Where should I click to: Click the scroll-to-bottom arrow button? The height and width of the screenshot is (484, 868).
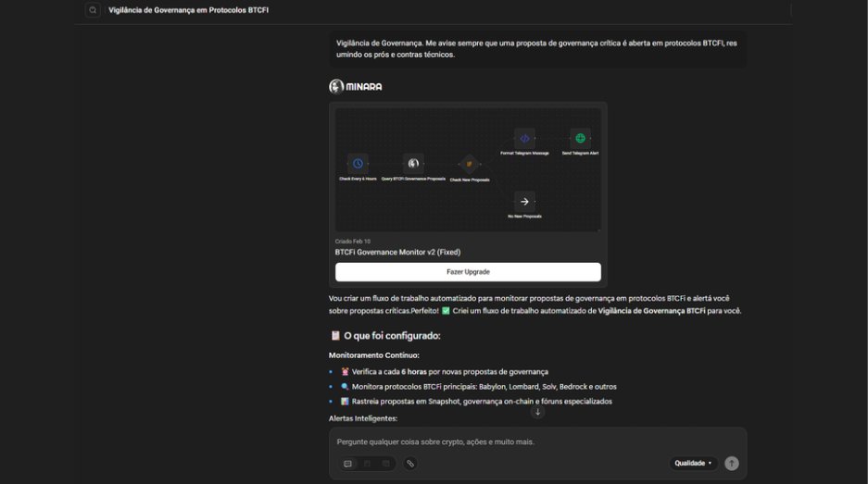[x=537, y=412]
